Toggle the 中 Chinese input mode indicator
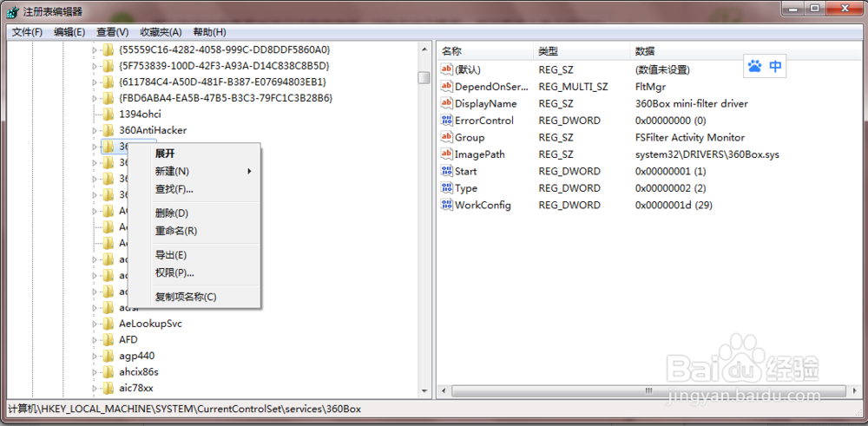Viewport: 868px width, 426px height. pyautogui.click(x=775, y=67)
